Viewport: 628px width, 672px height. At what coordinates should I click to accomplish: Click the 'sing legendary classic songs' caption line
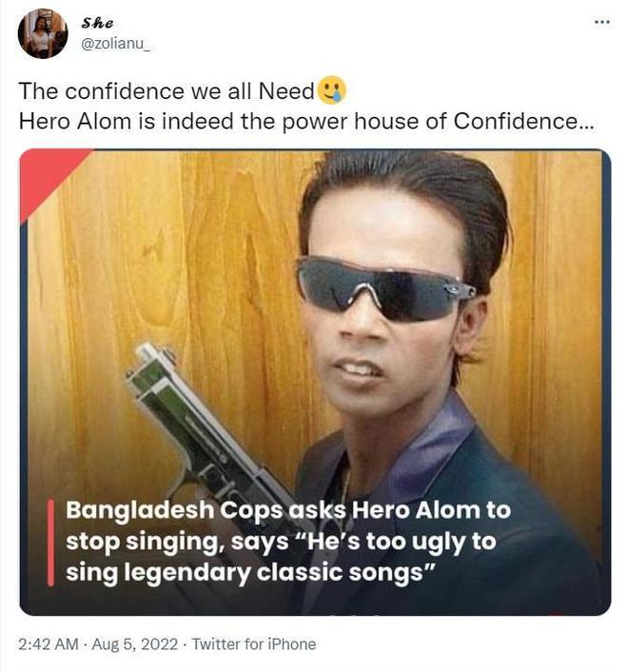pyautogui.click(x=250, y=573)
